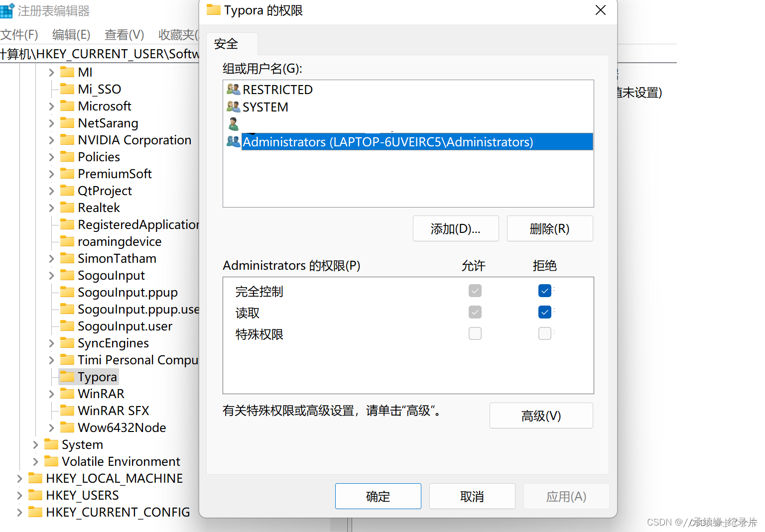
Task: Click the HKEY_CURRENT_CONFIG folder icon
Action: tap(35, 512)
